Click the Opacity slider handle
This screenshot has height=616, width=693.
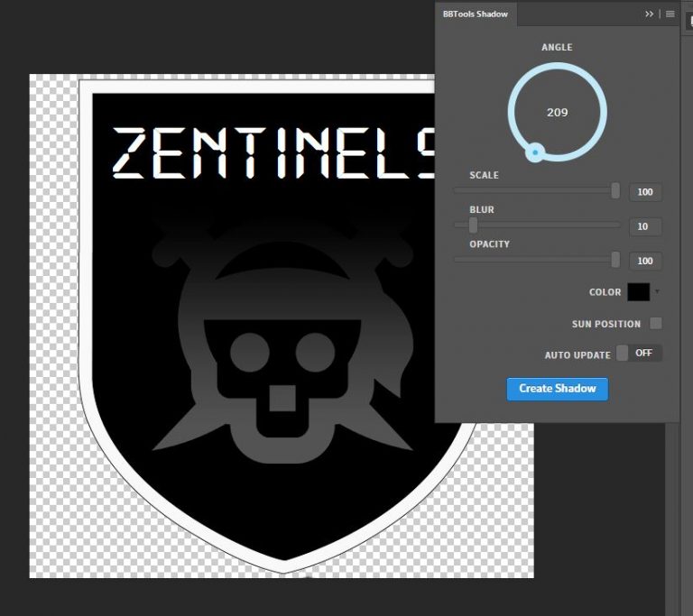click(x=615, y=260)
